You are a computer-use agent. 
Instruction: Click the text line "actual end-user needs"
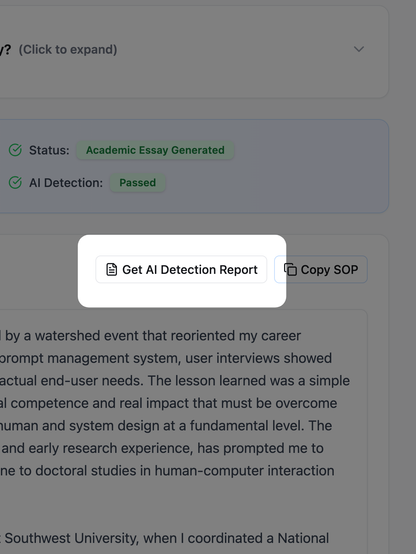click(x=175, y=381)
